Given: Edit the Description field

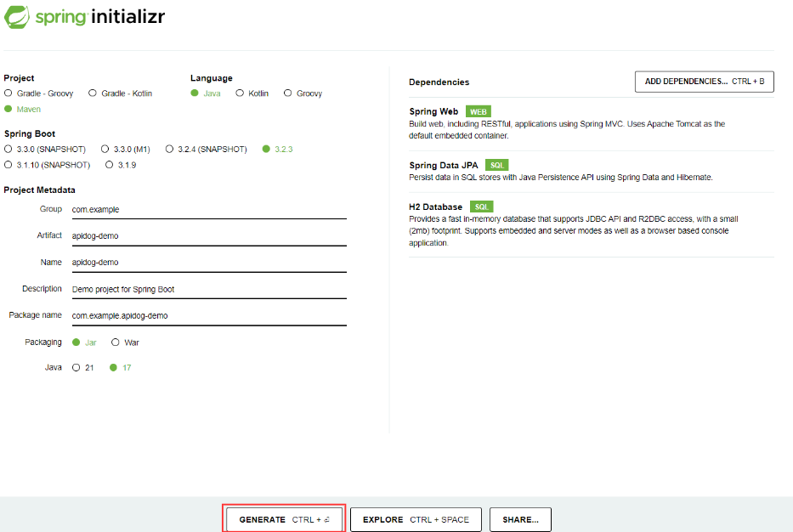Looking at the screenshot, I should (x=209, y=289).
